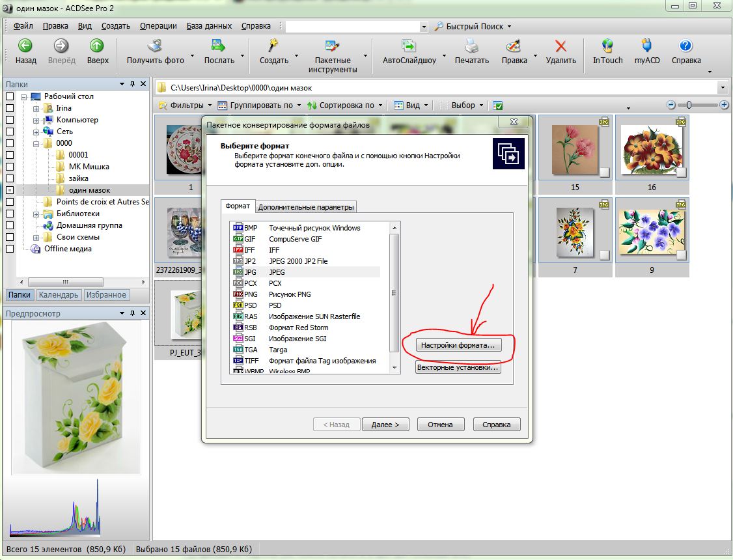Open the Сортировка по dropdown

click(344, 105)
